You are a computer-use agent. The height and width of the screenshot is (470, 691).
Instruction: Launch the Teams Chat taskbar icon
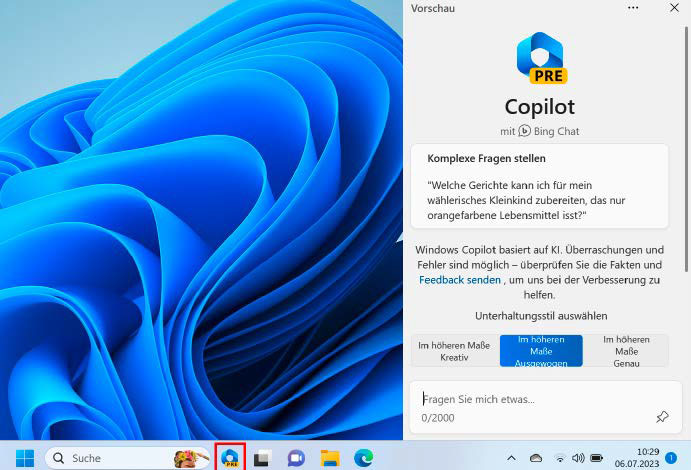[x=296, y=459]
